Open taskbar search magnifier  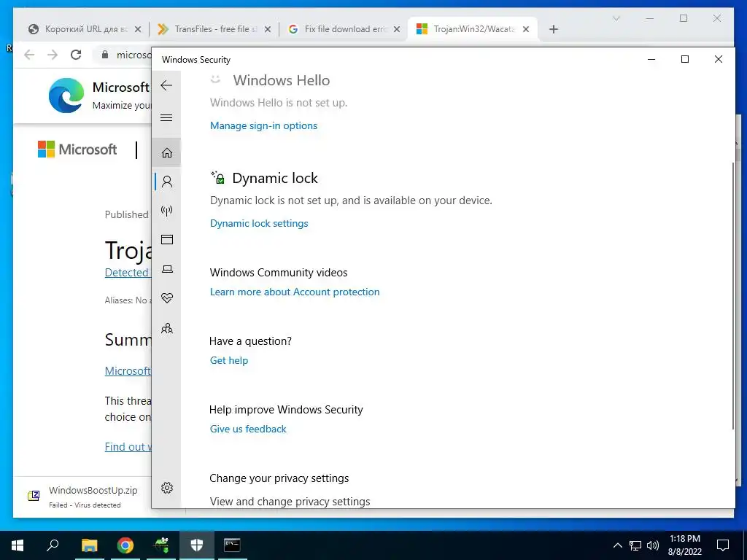pyautogui.click(x=53, y=545)
